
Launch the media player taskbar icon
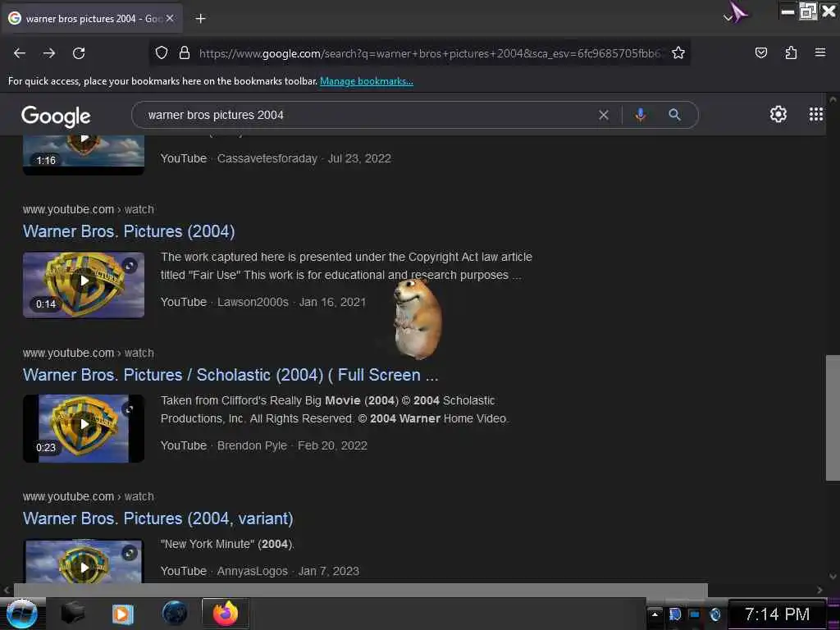click(122, 614)
